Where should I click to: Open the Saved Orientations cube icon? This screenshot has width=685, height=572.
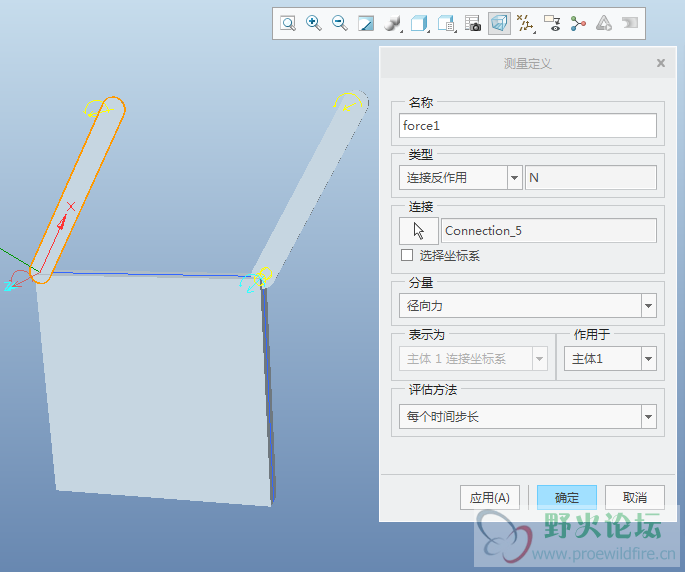(x=420, y=23)
